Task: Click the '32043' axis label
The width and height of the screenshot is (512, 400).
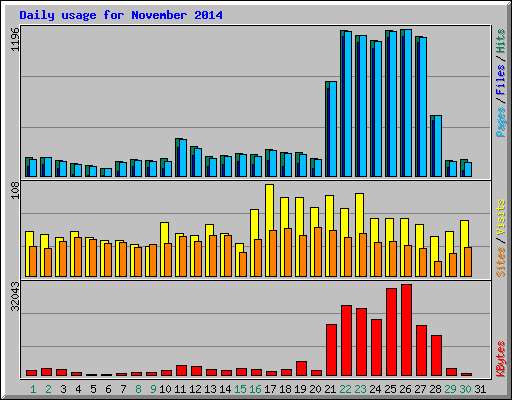Action: coord(15,296)
